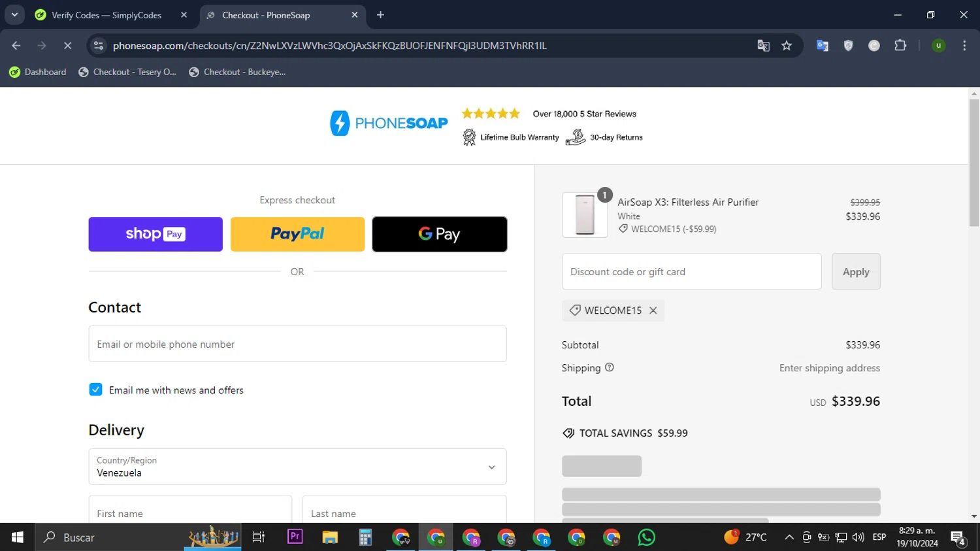Click the AirSoap X3 product thumbnail
This screenshot has width=980, height=551.
585,215
